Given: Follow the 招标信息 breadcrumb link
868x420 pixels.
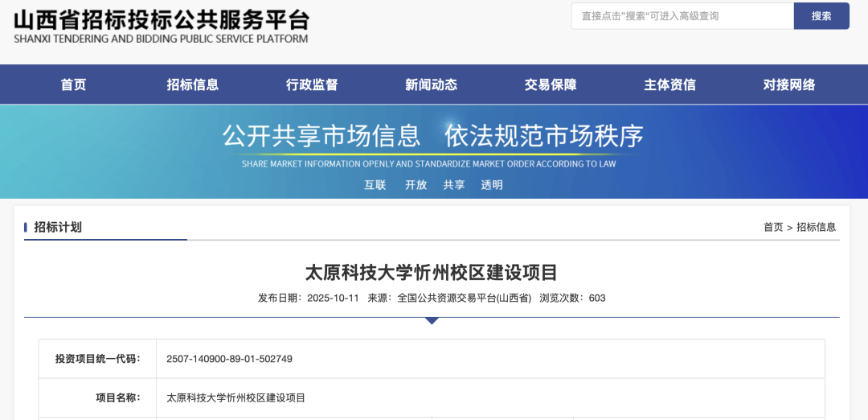Looking at the screenshot, I should tap(816, 227).
